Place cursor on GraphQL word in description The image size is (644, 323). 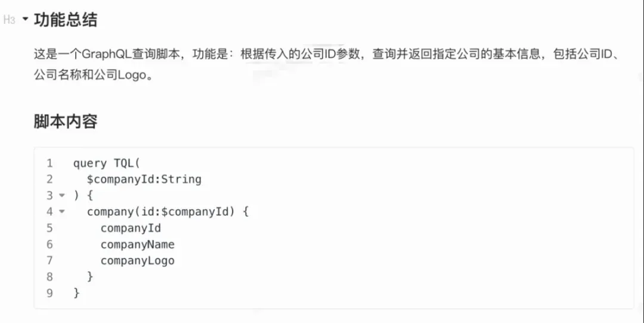click(x=106, y=54)
